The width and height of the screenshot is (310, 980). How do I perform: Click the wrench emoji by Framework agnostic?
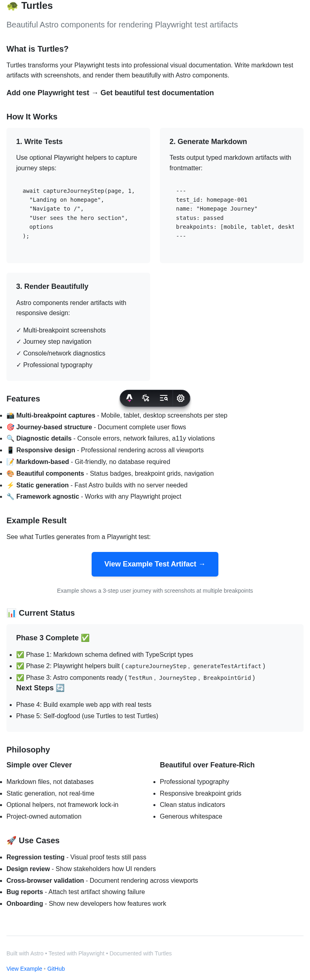click(10, 497)
